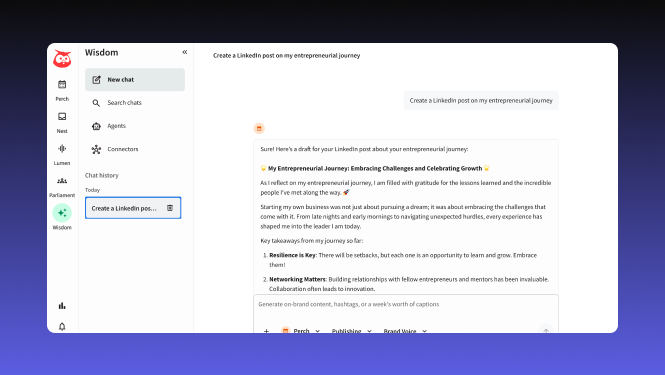
Task: Open the Perch calendar icon
Action: (62, 84)
